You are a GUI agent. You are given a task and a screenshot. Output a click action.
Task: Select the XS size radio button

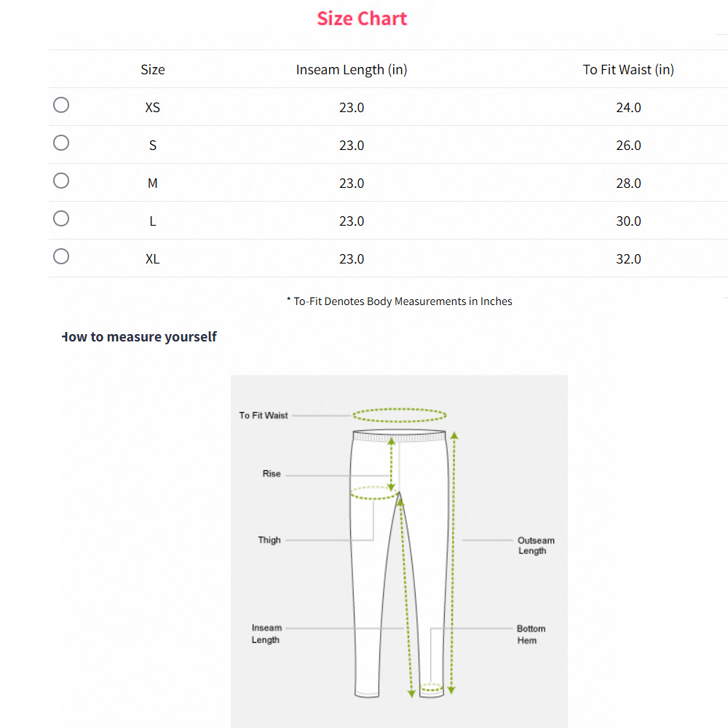[x=61, y=105]
